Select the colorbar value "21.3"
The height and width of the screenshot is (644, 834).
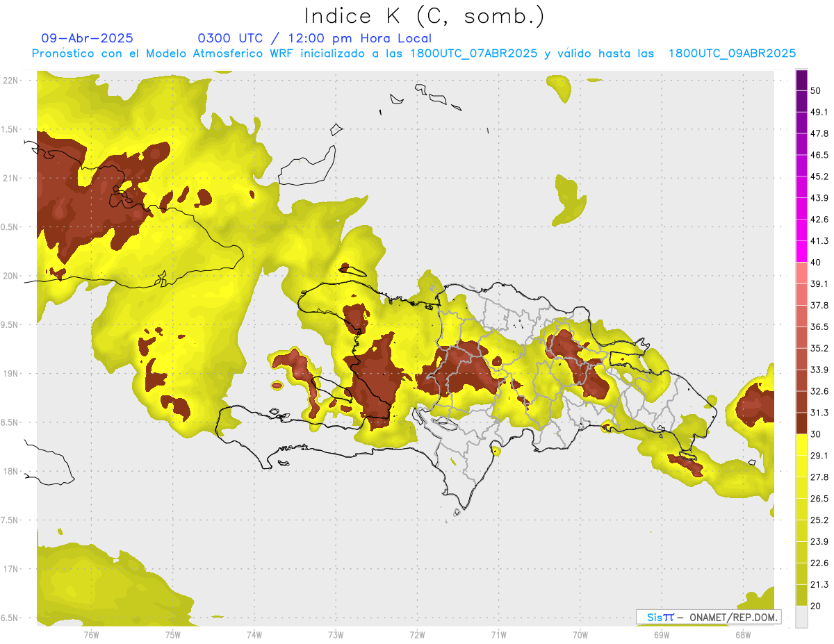click(x=819, y=584)
